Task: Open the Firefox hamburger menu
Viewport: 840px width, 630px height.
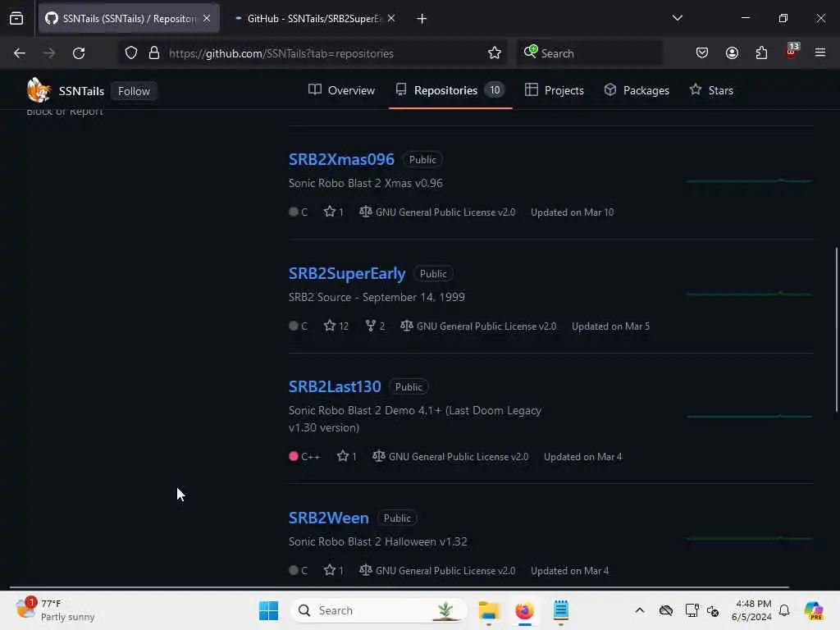Action: (820, 52)
